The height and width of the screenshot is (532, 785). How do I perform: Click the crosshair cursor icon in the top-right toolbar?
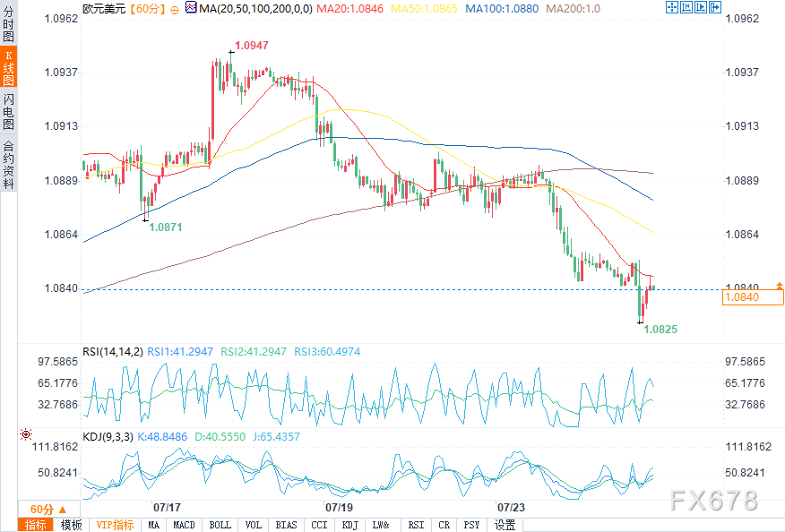(672, 7)
